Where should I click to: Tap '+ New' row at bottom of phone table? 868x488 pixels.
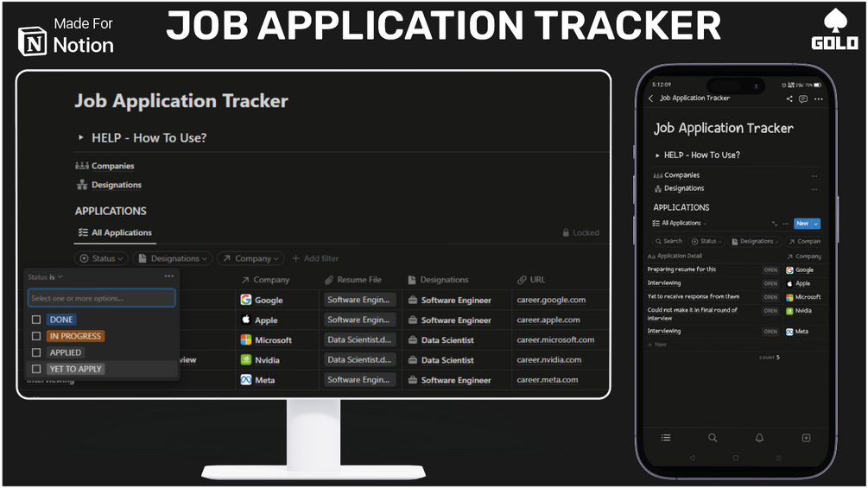[x=657, y=344]
